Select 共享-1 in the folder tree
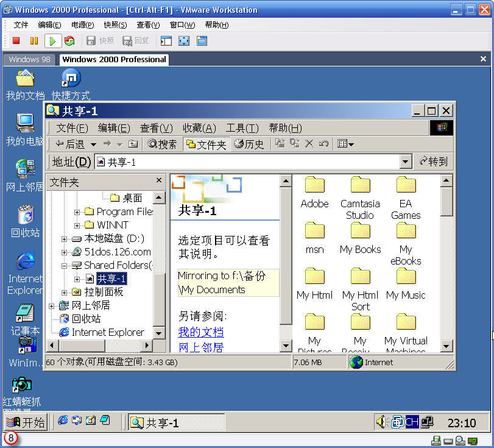The image size is (494, 448). 111,279
